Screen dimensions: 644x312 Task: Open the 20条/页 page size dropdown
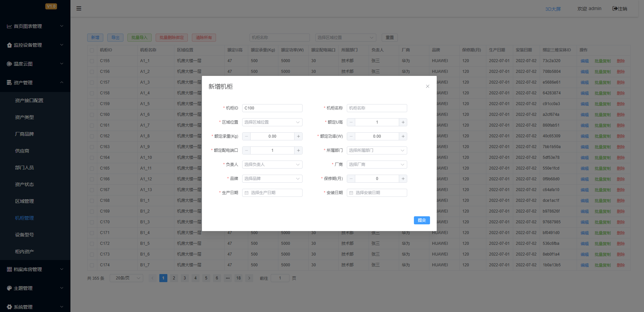126,278
